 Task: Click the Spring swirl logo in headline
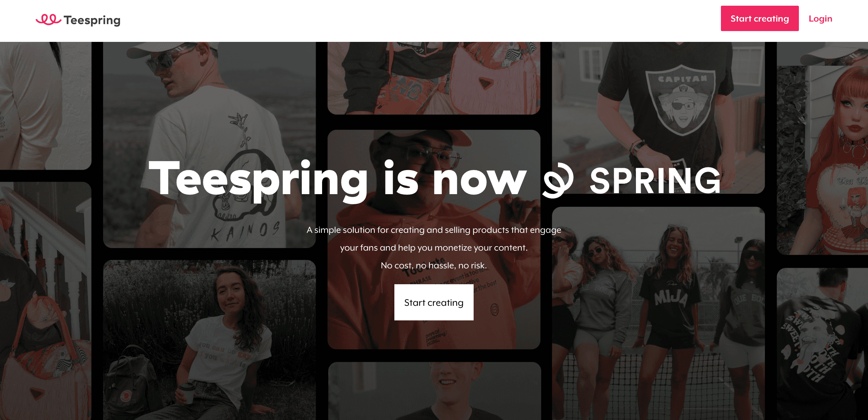pyautogui.click(x=558, y=180)
